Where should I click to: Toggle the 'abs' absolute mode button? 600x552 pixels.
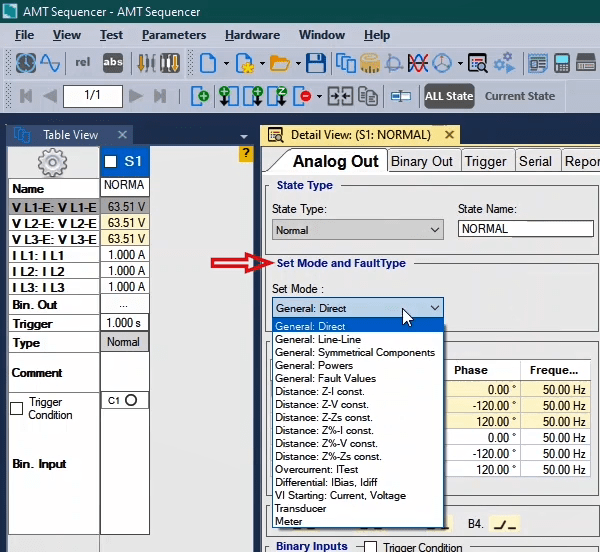[x=114, y=63]
